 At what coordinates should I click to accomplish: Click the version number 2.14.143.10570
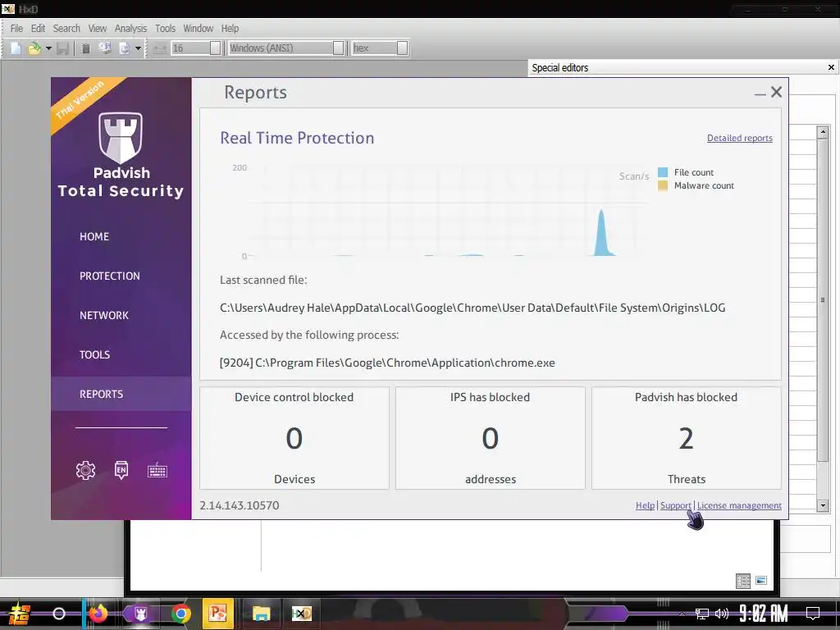[240, 505]
